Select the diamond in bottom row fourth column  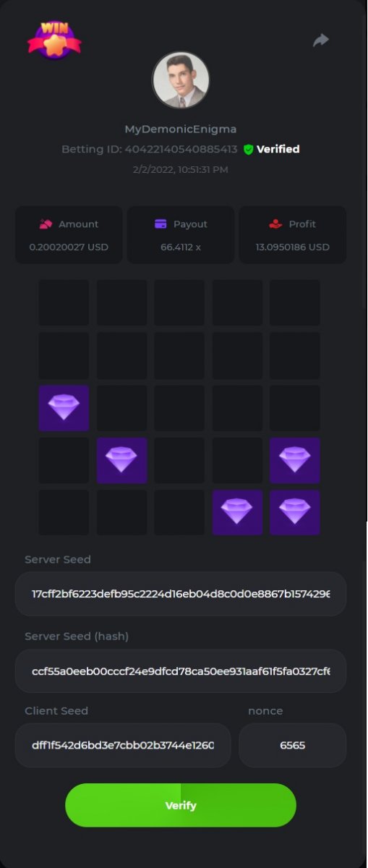(237, 512)
